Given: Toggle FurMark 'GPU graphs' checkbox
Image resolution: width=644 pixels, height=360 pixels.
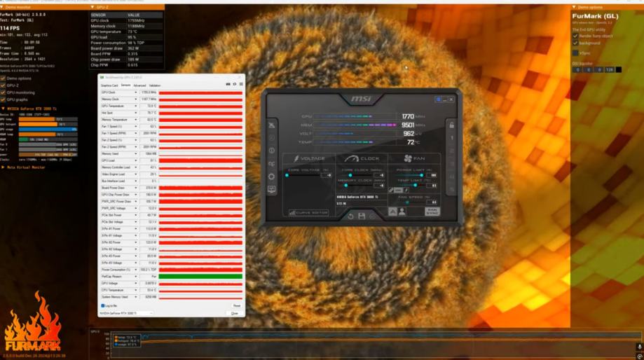Looking at the screenshot, I should click(x=3, y=99).
